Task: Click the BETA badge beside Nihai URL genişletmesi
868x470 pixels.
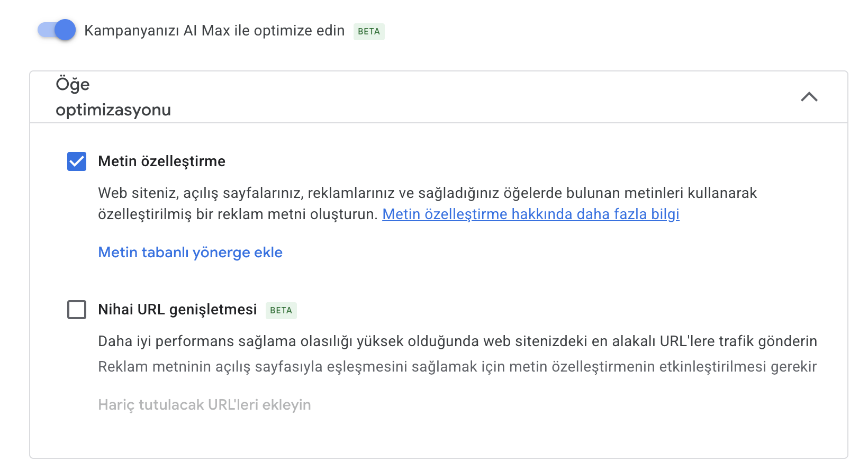Action: tap(281, 311)
